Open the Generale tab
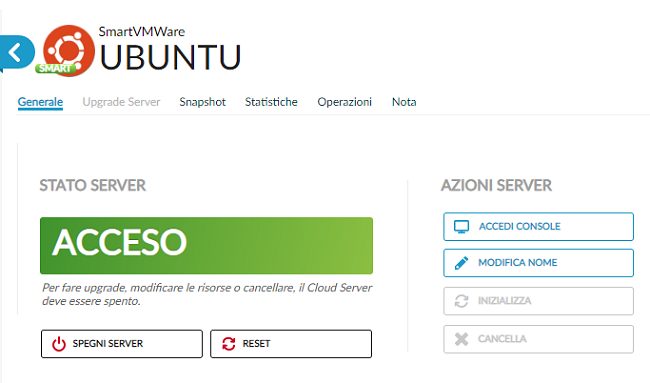650x383 pixels. (x=40, y=102)
